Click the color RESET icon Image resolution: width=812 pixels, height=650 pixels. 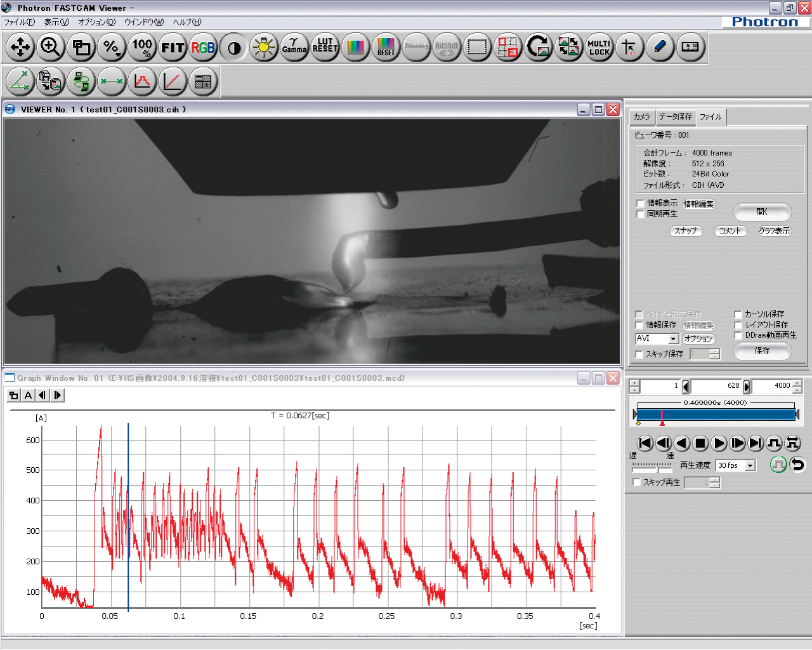[386, 48]
